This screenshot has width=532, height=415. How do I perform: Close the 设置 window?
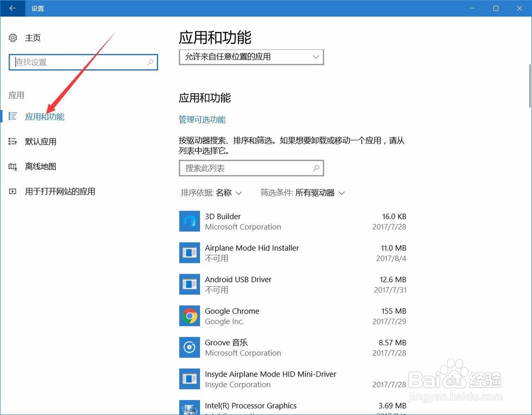(x=519, y=8)
